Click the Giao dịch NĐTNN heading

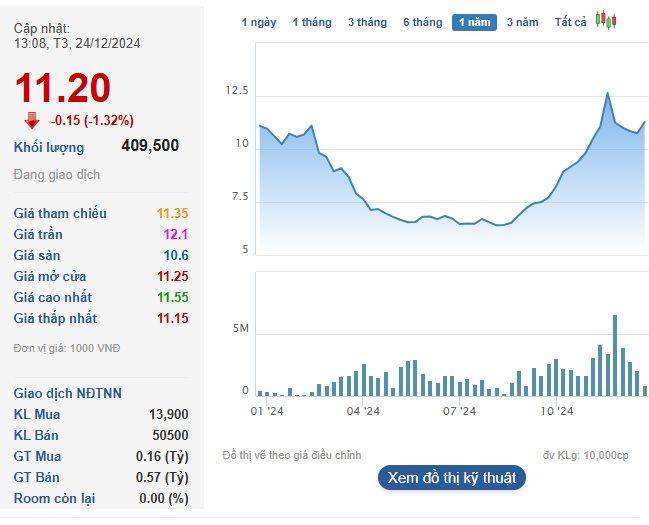[68, 393]
